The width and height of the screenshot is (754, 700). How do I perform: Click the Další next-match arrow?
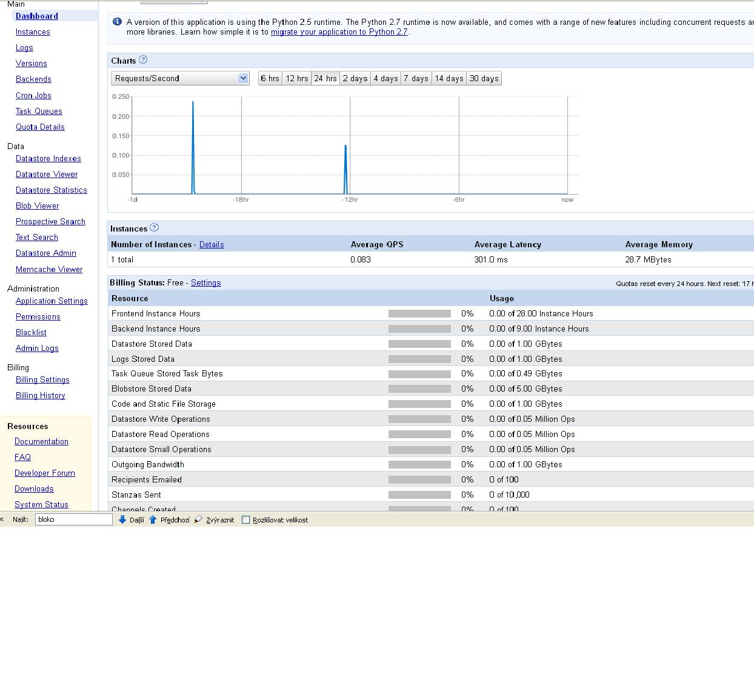[x=122, y=519]
